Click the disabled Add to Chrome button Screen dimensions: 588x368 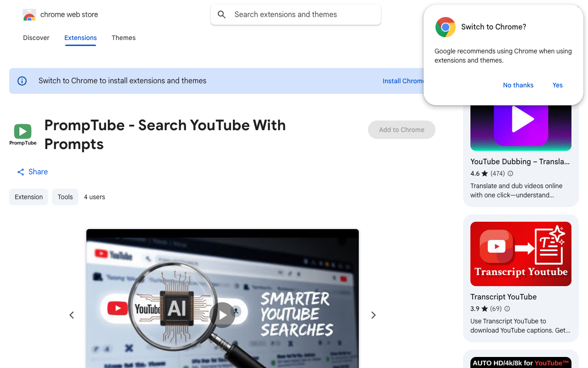coord(401,130)
